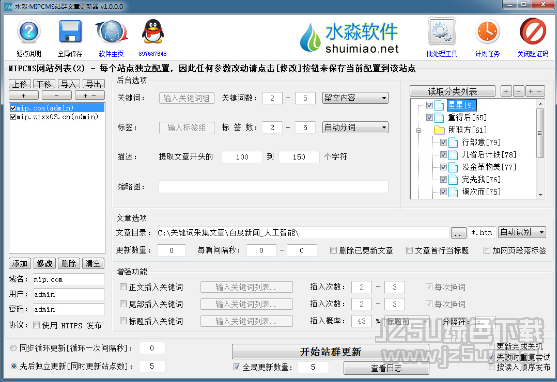Open dropdown next to 插入概率 percent
This screenshot has width=557, height=382.
(x=407, y=321)
